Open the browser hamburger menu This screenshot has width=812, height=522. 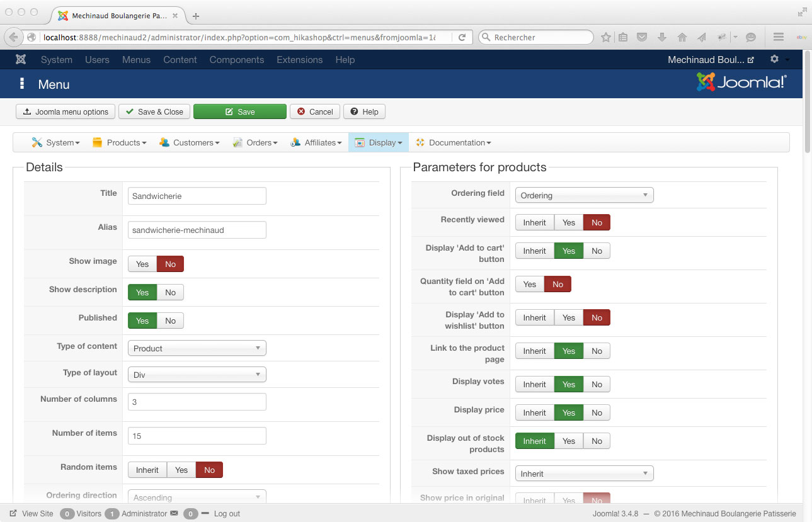[x=778, y=37]
